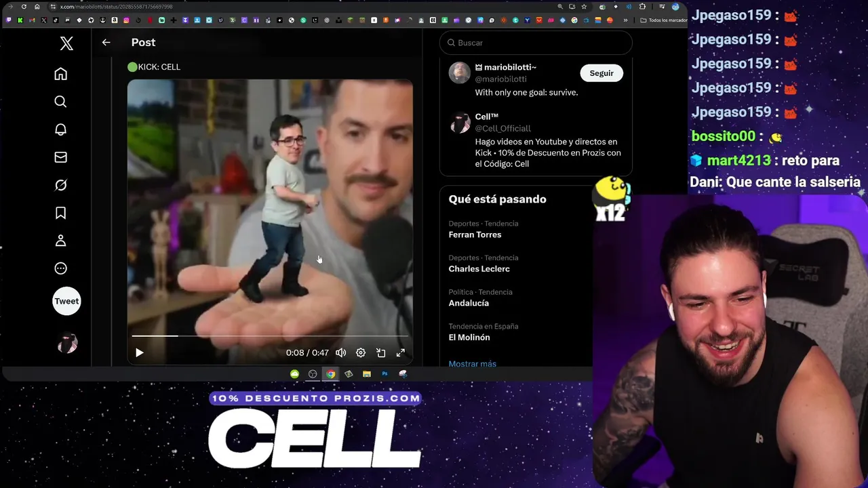Go back using the Post back arrow
Viewport: 868px width, 488px height.
(106, 42)
